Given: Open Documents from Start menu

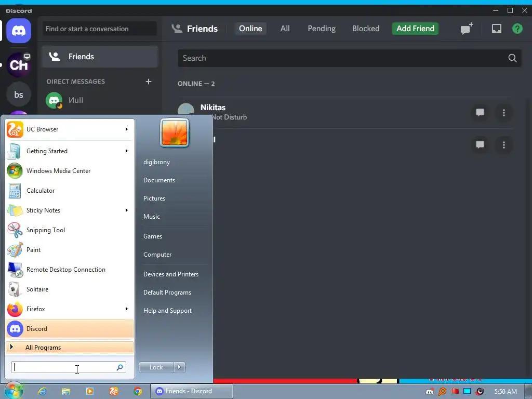Looking at the screenshot, I should [159, 180].
